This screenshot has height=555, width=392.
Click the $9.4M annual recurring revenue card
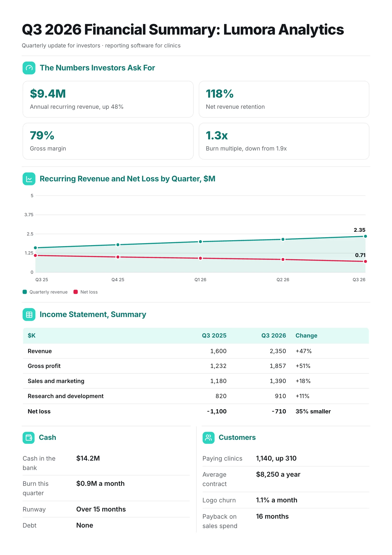[108, 99]
